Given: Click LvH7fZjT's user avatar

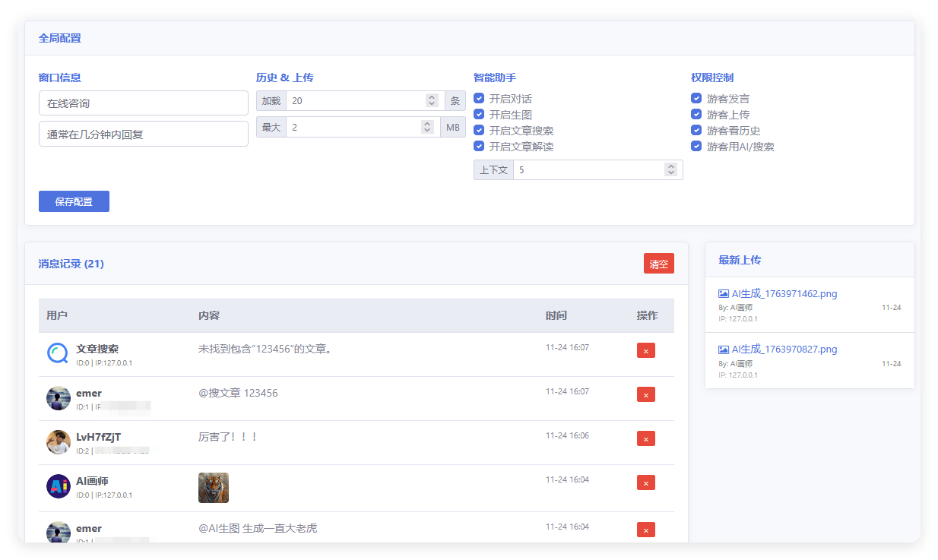Looking at the screenshot, I should click(x=59, y=442).
